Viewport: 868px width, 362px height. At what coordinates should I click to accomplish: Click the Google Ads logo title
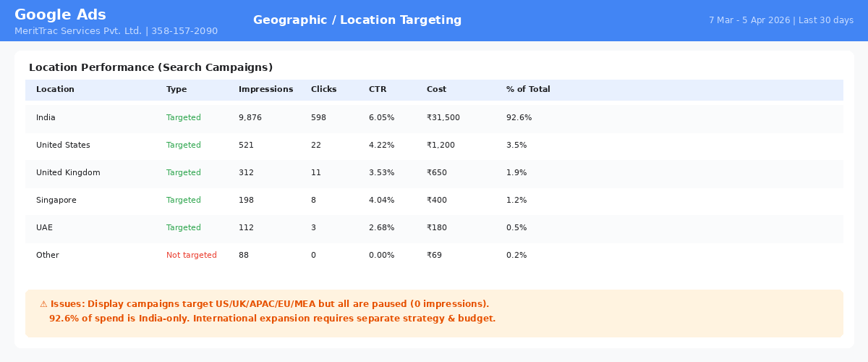(x=60, y=14)
